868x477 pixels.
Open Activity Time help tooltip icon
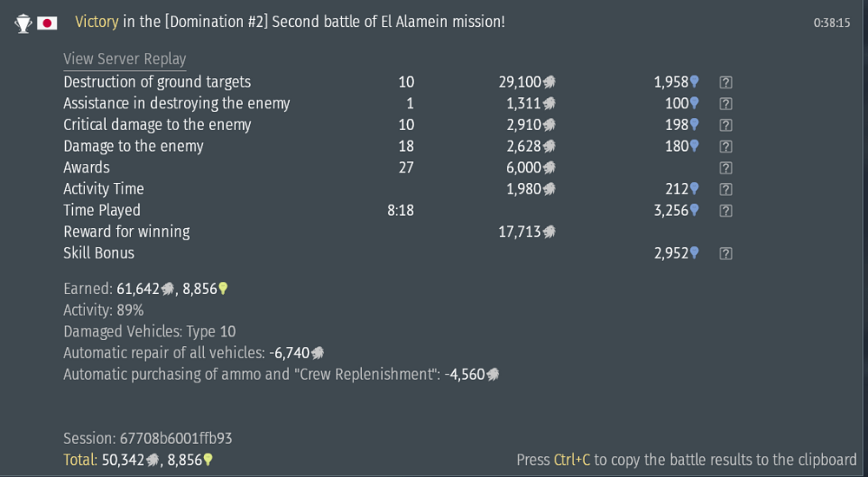(727, 189)
